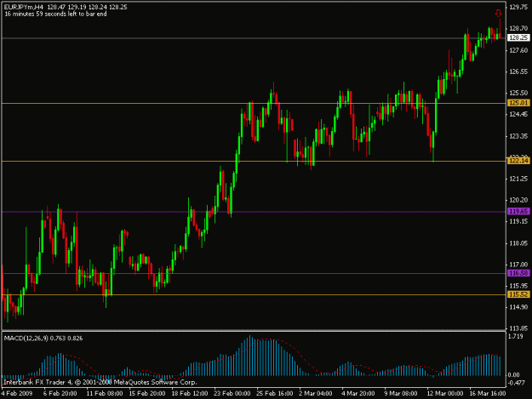Click the 123.35 price scale value

(x=518, y=136)
